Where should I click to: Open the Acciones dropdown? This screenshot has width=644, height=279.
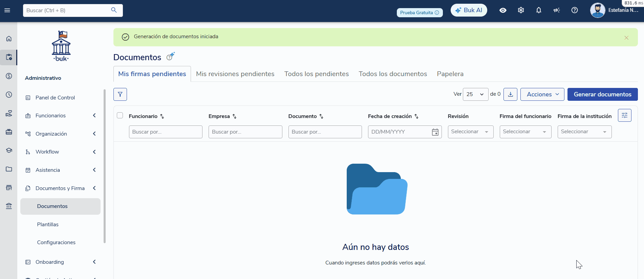click(542, 94)
